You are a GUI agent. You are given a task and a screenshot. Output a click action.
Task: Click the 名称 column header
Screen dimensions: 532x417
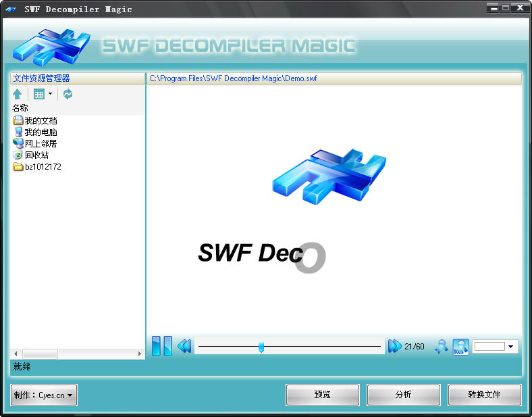[x=20, y=108]
